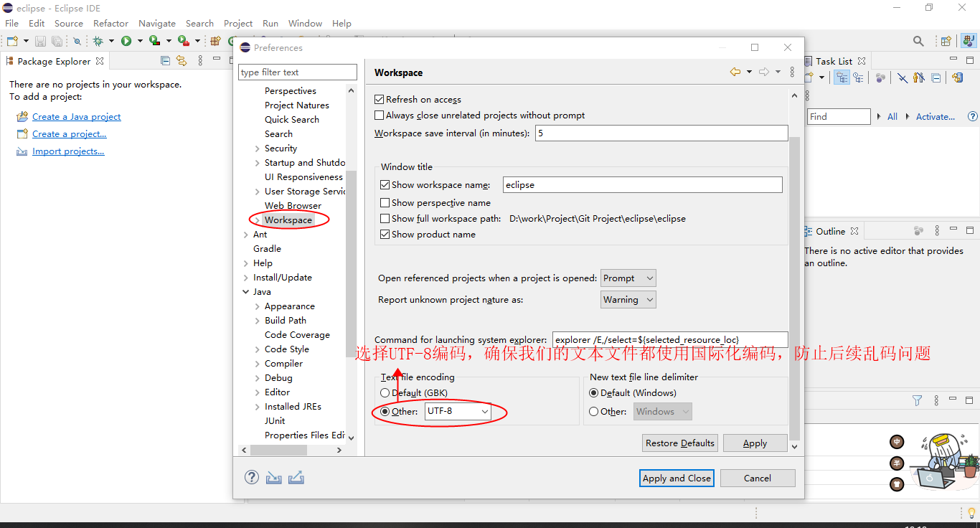Collapse All in Package Explorer
This screenshot has width=980, height=528.
(x=166, y=61)
